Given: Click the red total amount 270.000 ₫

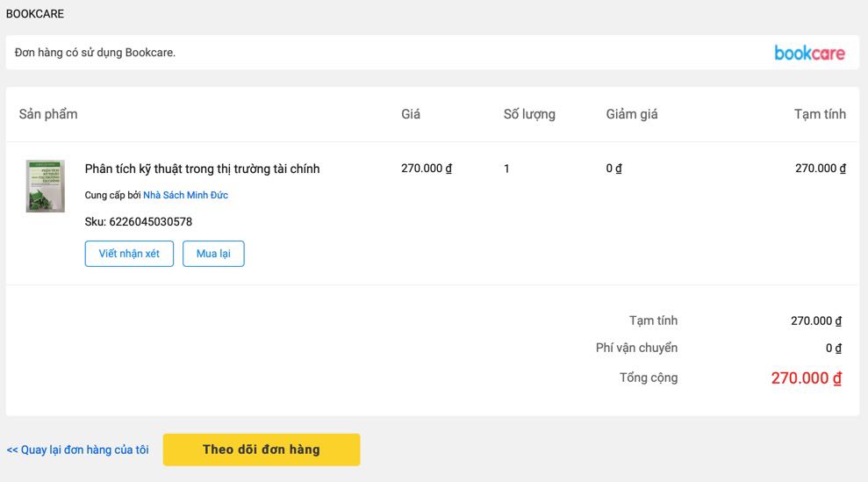Looking at the screenshot, I should point(806,378).
